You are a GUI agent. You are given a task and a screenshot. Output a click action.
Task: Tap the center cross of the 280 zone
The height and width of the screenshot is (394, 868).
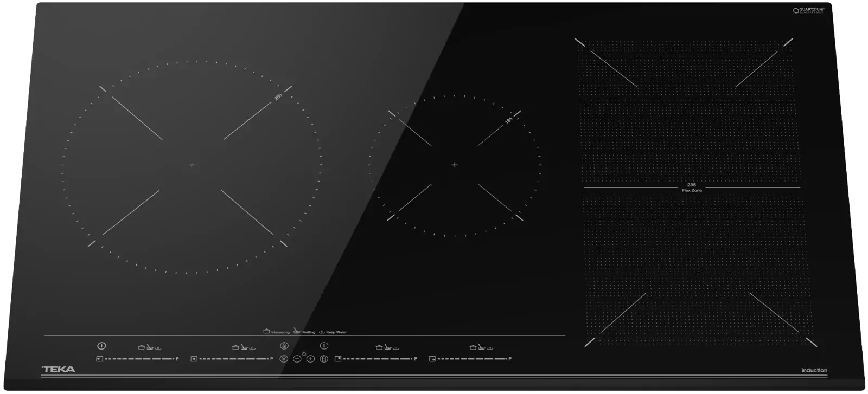(x=192, y=165)
